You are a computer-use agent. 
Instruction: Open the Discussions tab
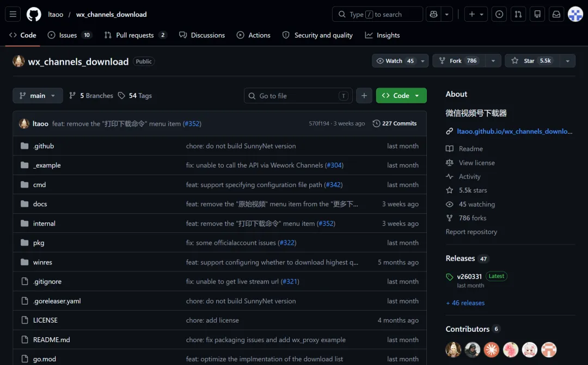[x=202, y=35]
